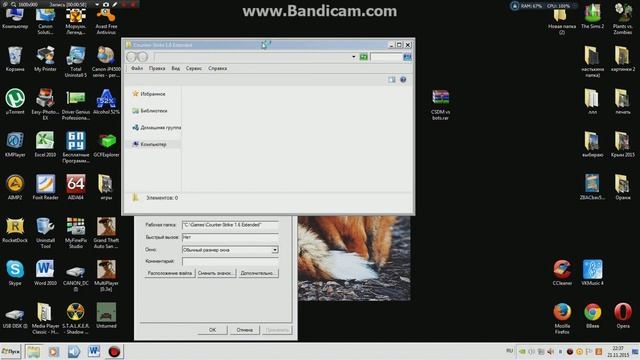640x360 pixels.
Task: Open CSDM vs bots.rar archive
Action: coord(440,105)
